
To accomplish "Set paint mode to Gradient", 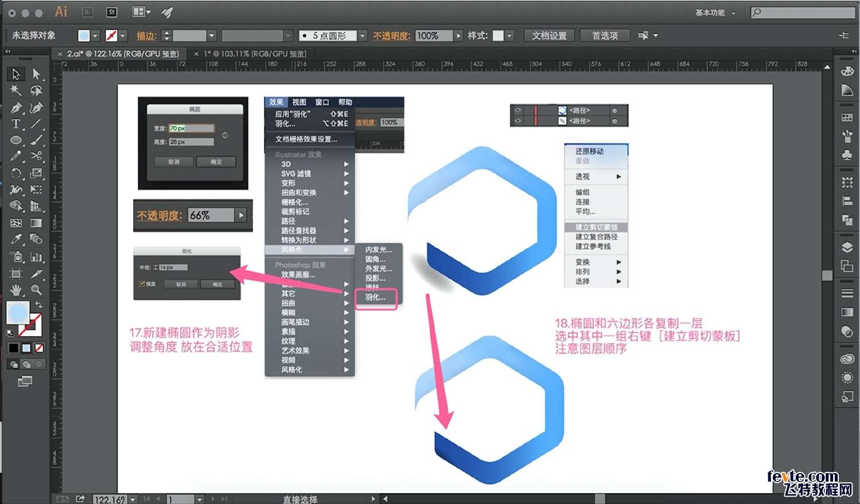I will click(x=26, y=348).
